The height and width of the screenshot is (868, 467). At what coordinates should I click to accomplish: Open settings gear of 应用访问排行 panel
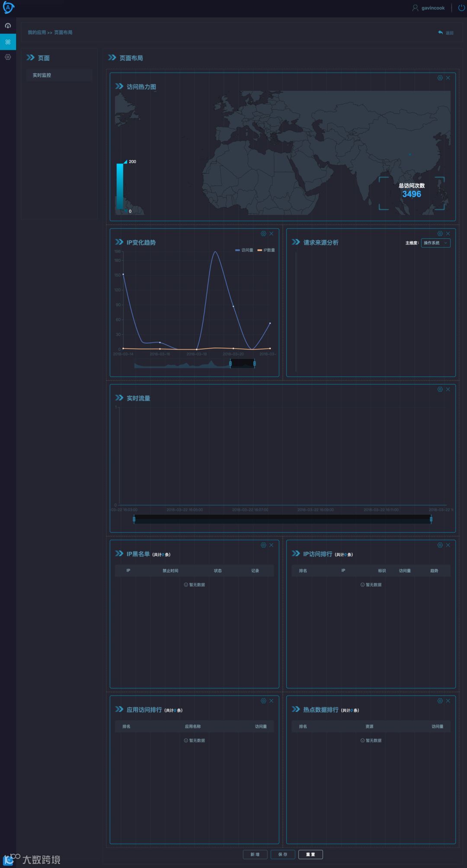[263, 701]
